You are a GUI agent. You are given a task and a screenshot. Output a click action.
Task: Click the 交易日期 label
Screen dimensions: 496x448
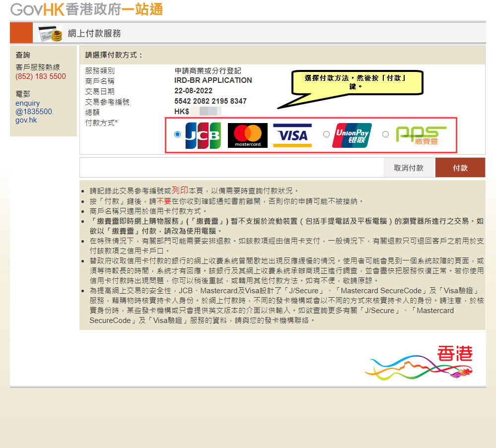pos(100,91)
